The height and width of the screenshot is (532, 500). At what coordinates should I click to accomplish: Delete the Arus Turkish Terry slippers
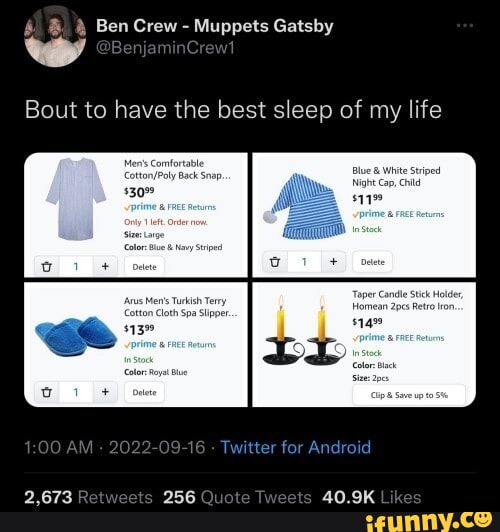(145, 392)
